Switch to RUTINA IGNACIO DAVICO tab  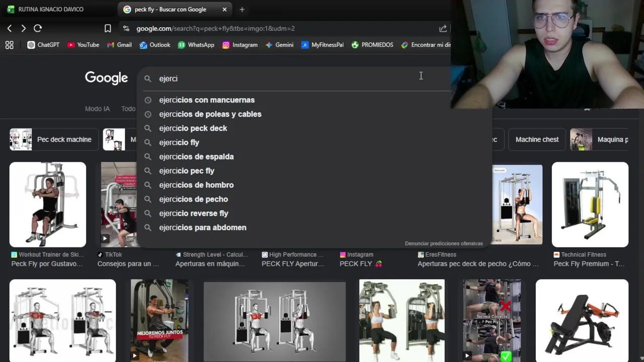(x=50, y=10)
